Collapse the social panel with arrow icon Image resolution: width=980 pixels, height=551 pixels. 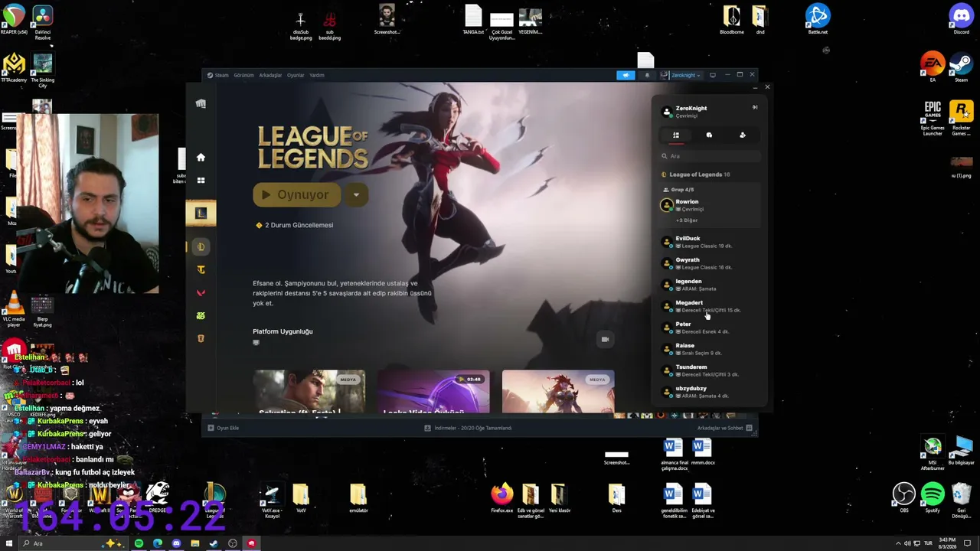(x=755, y=107)
